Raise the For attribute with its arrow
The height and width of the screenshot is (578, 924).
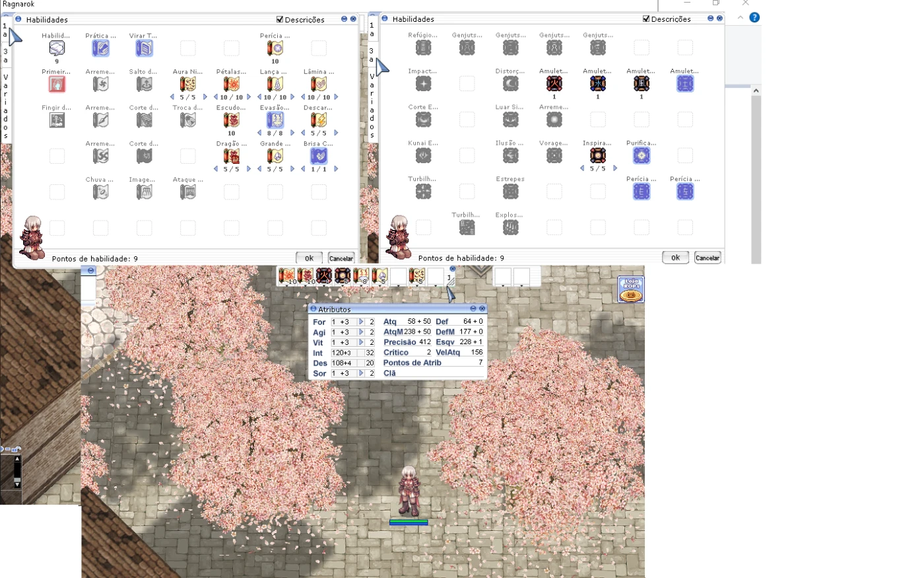pyautogui.click(x=361, y=322)
